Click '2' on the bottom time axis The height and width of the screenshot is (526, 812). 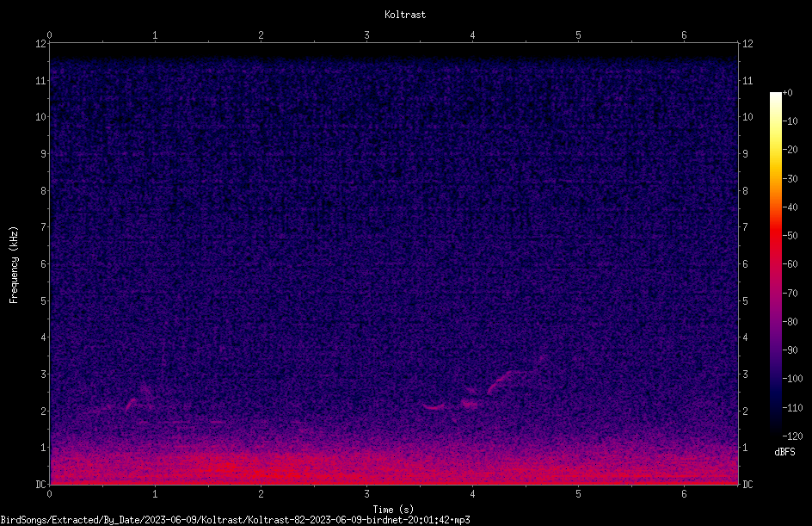(x=261, y=494)
